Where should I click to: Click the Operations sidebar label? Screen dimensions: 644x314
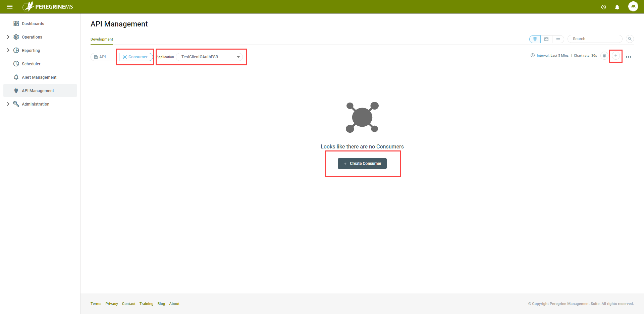(32, 37)
